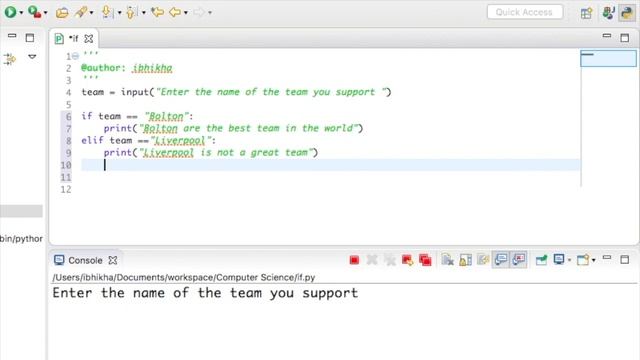The height and width of the screenshot is (360, 640).
Task: Maximize the Console panel
Action: click(x=624, y=260)
